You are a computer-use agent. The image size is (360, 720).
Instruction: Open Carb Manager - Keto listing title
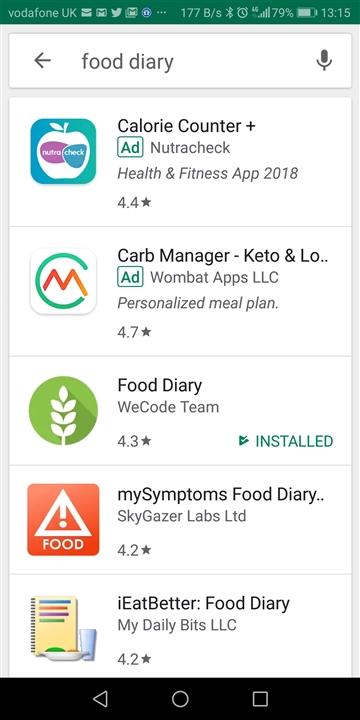(223, 255)
